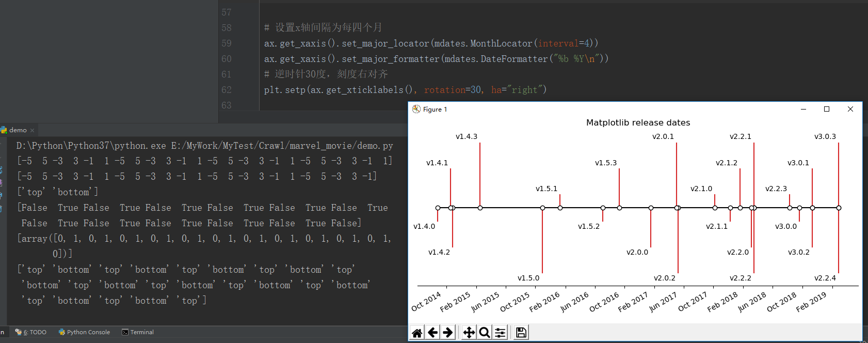Click the 'Feb 2017' x-axis tick label
Image resolution: width=868 pixels, height=343 pixels.
click(x=633, y=302)
